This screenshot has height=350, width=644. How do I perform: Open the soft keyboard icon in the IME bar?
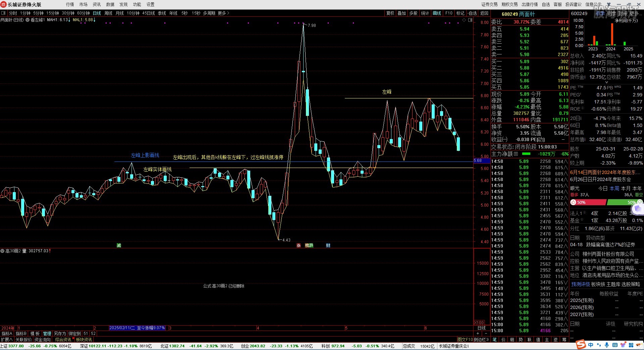[x=615, y=345]
